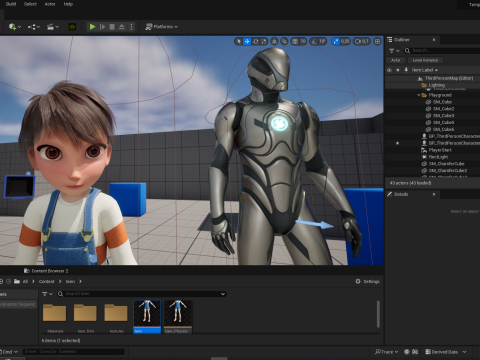Open Content Browser Settings
480x360 pixels.
(367, 281)
